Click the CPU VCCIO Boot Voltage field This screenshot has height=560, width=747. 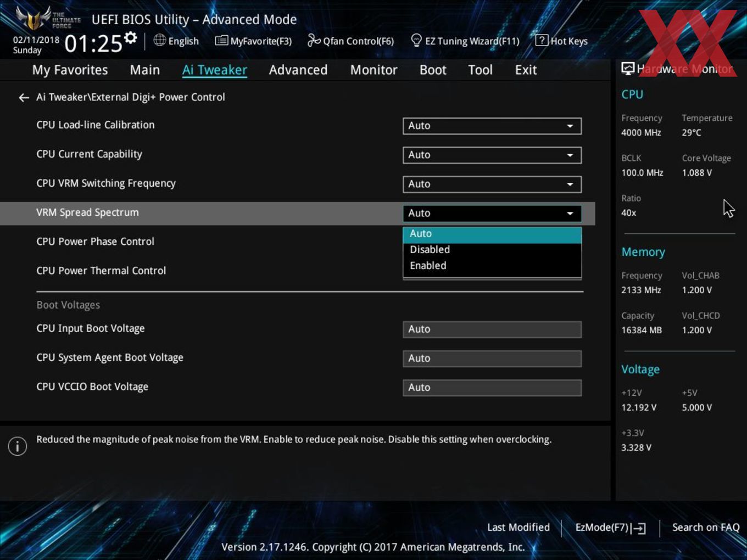492,388
